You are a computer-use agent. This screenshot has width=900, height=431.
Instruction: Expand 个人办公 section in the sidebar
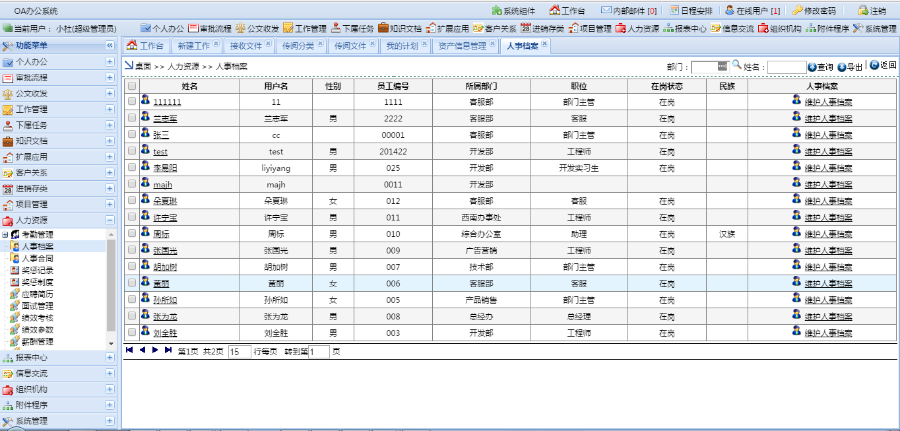click(x=110, y=61)
